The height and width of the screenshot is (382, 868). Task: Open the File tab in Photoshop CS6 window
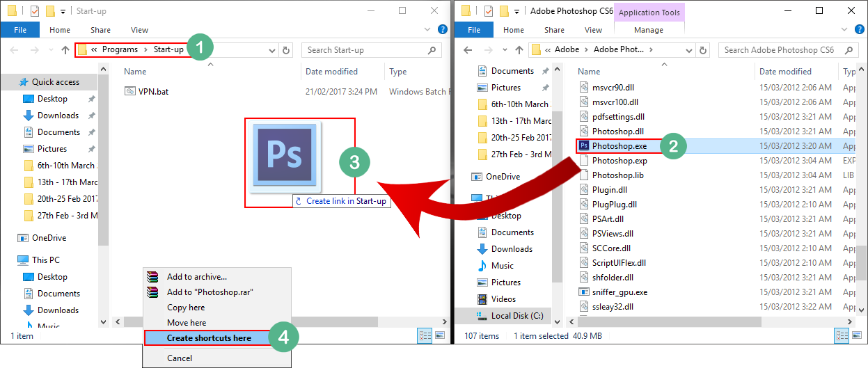474,30
